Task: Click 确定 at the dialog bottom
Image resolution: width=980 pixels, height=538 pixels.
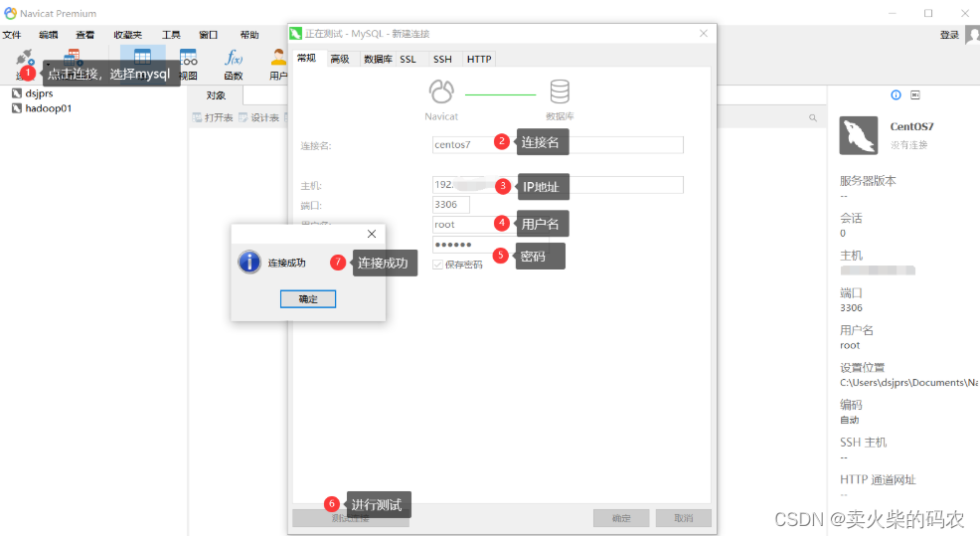Action: point(621,518)
